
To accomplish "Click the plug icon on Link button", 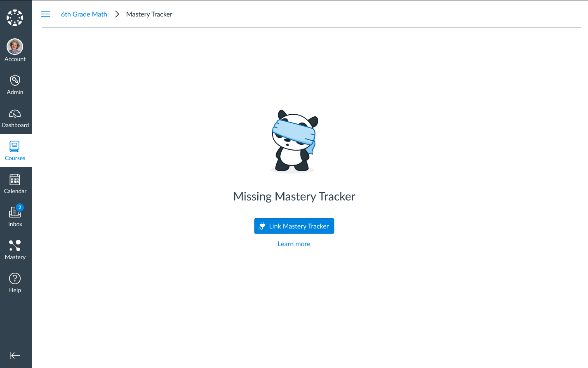I will tap(262, 226).
